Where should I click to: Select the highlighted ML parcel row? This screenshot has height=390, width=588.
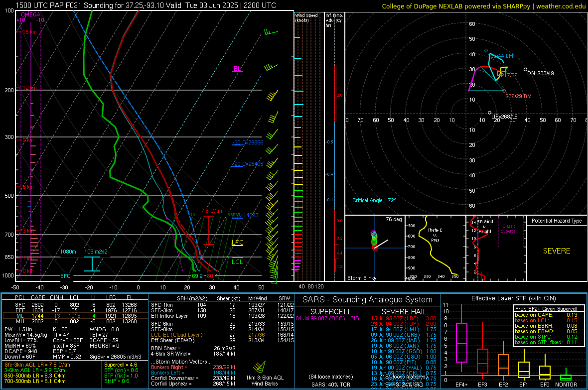pyautogui.click(x=74, y=316)
